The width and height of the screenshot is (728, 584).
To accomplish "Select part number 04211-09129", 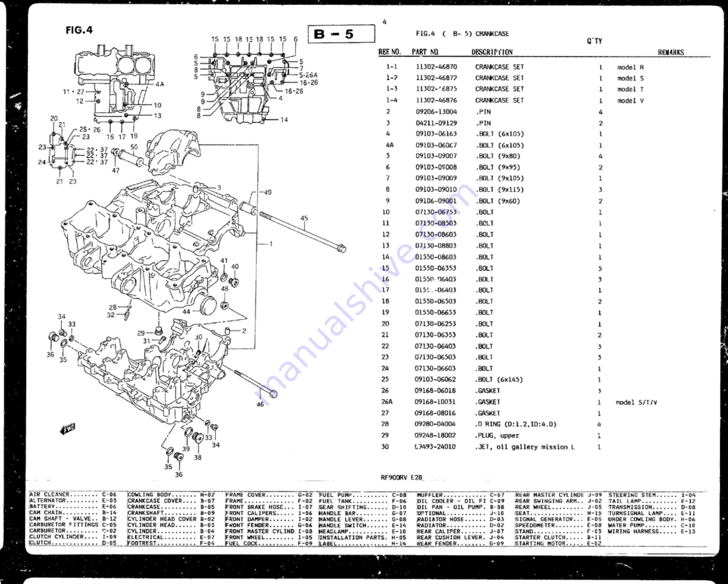I will (436, 123).
